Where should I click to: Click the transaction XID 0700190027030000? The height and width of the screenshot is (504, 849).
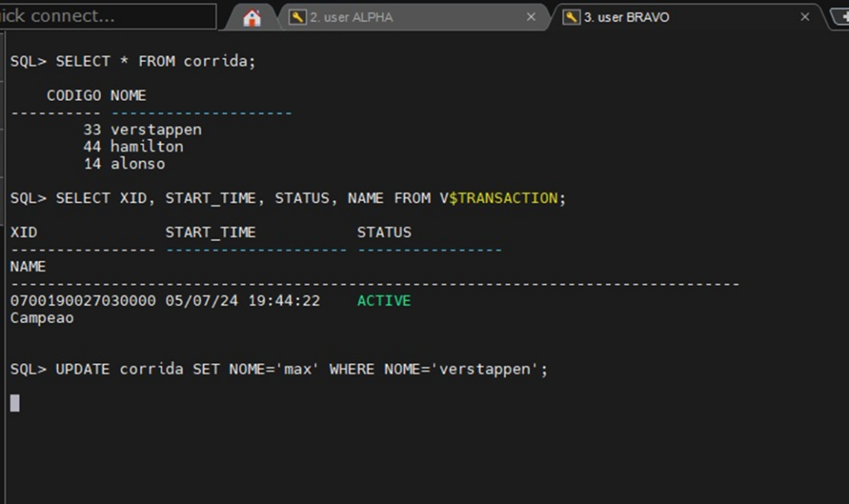point(83,301)
